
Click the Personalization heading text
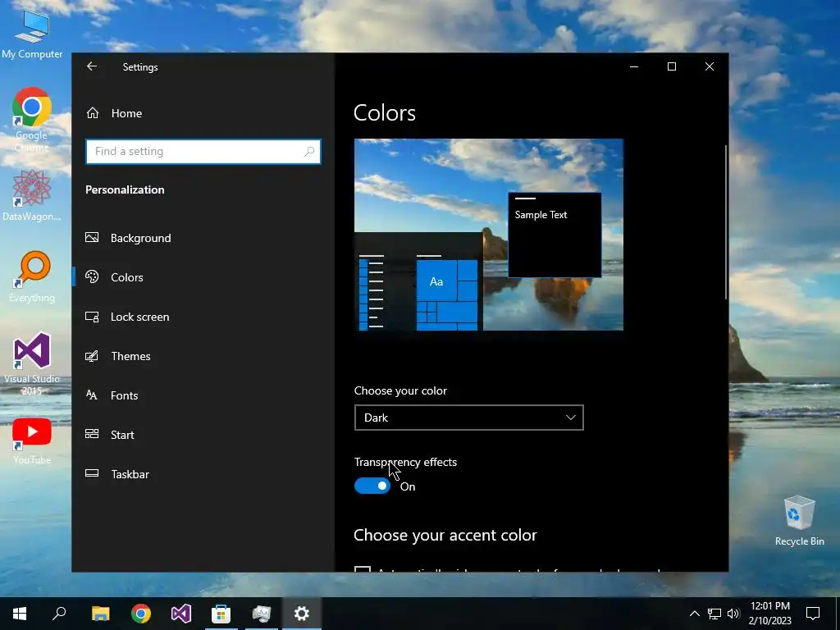click(125, 189)
